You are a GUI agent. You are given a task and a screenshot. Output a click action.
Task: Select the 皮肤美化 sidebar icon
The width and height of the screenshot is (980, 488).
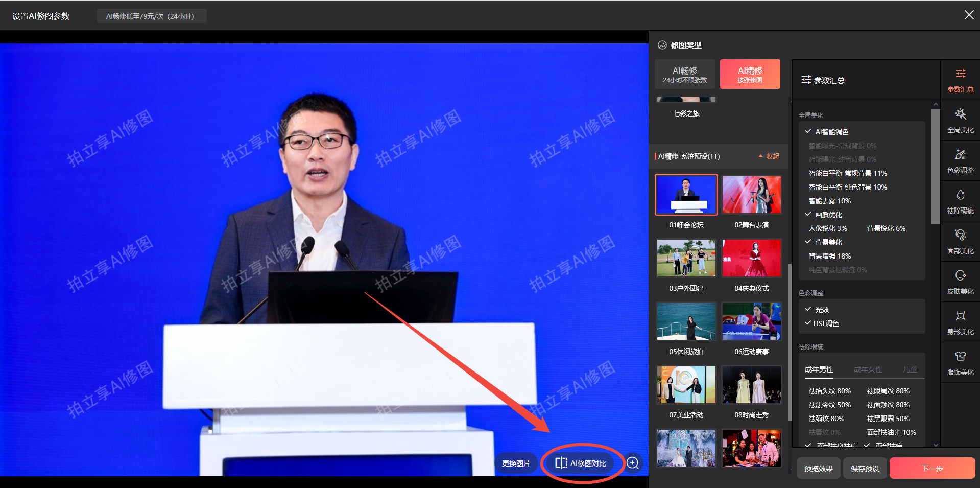pos(960,282)
